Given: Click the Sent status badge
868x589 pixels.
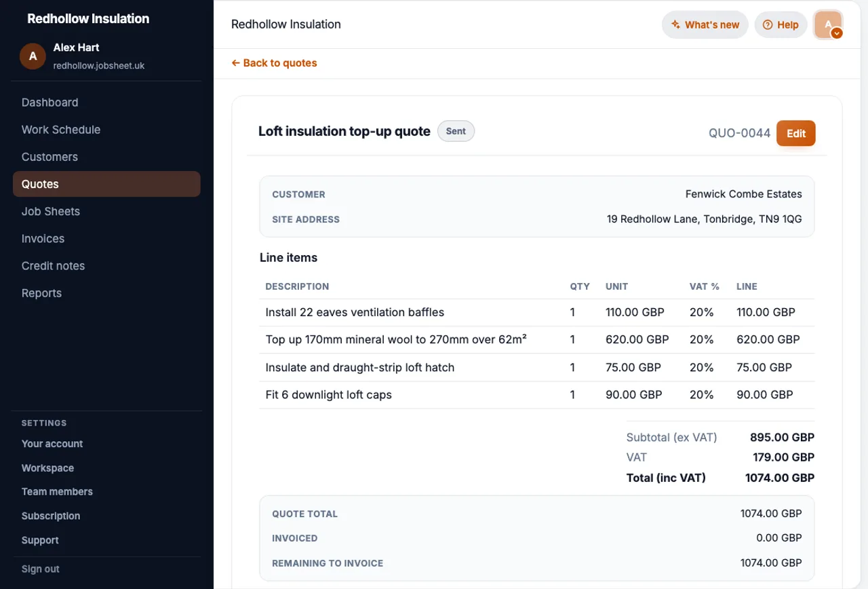Looking at the screenshot, I should (x=456, y=131).
